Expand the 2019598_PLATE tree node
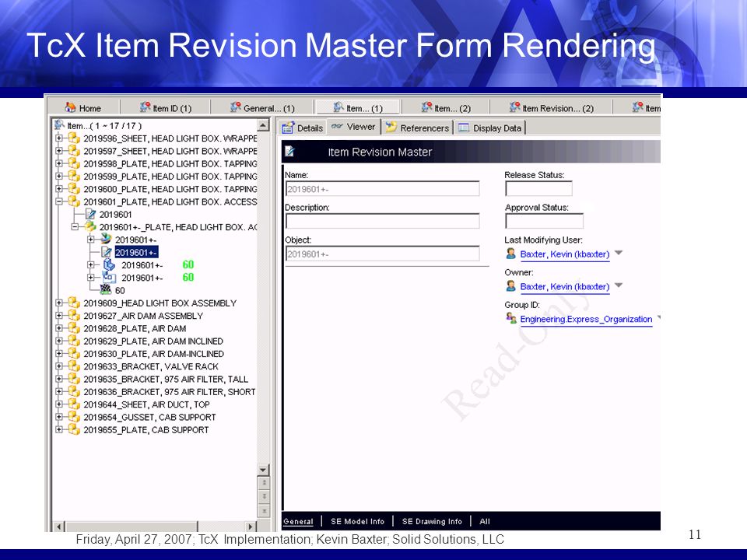The image size is (747, 560). 58,163
